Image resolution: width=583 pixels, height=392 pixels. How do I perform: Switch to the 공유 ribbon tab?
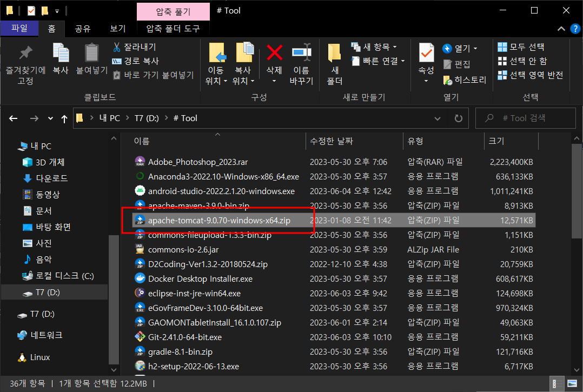coord(83,29)
